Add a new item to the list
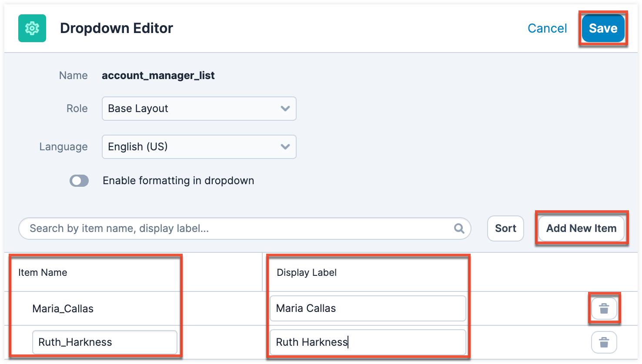The height and width of the screenshot is (364, 642). [x=581, y=228]
